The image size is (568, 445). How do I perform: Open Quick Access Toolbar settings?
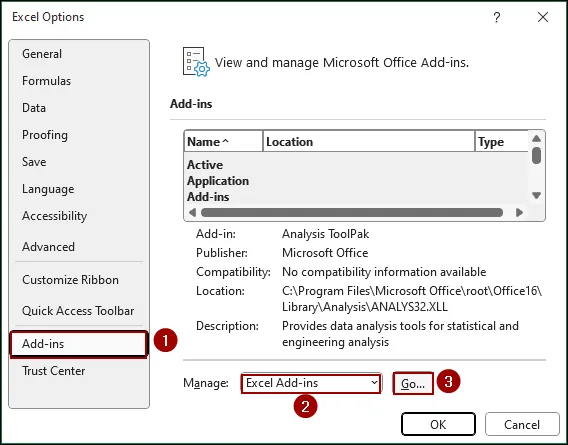78,311
